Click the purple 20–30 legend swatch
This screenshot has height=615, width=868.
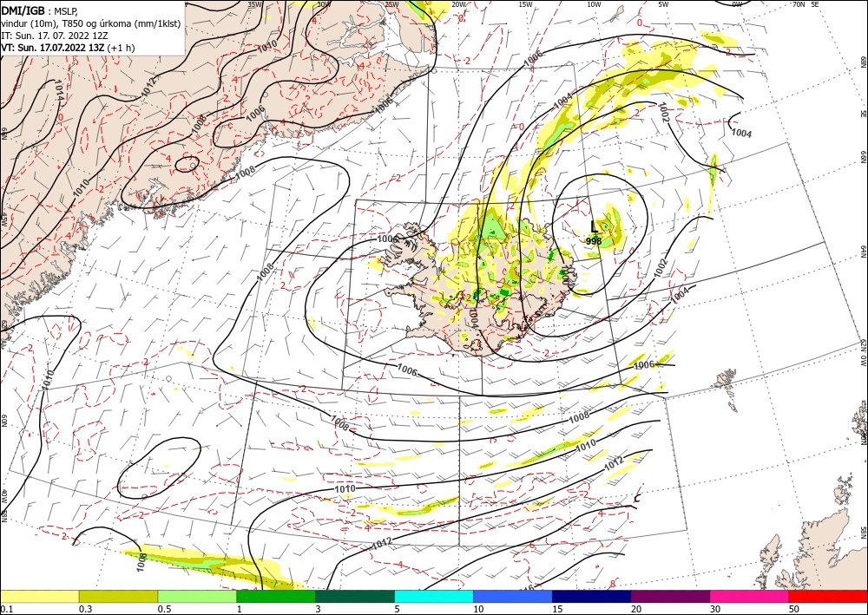click(670, 596)
